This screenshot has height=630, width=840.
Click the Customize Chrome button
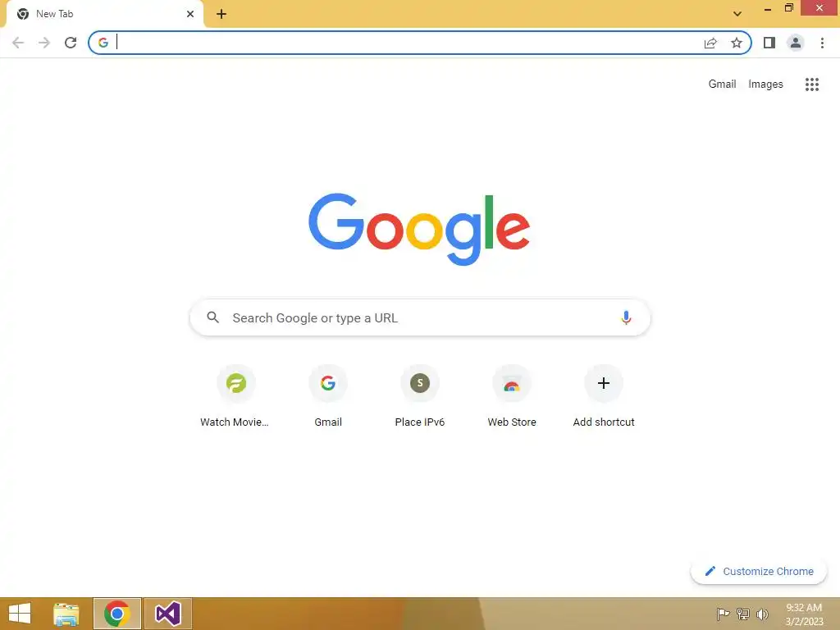coord(759,571)
